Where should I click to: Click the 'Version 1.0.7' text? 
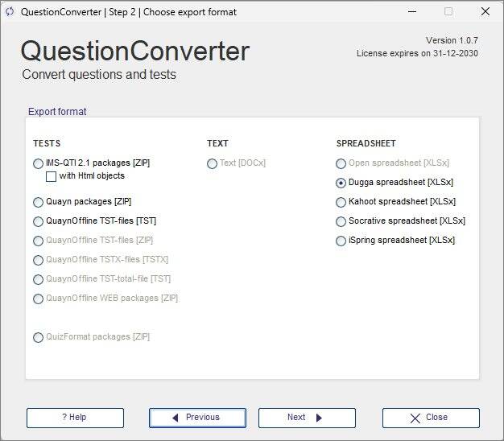(452, 40)
